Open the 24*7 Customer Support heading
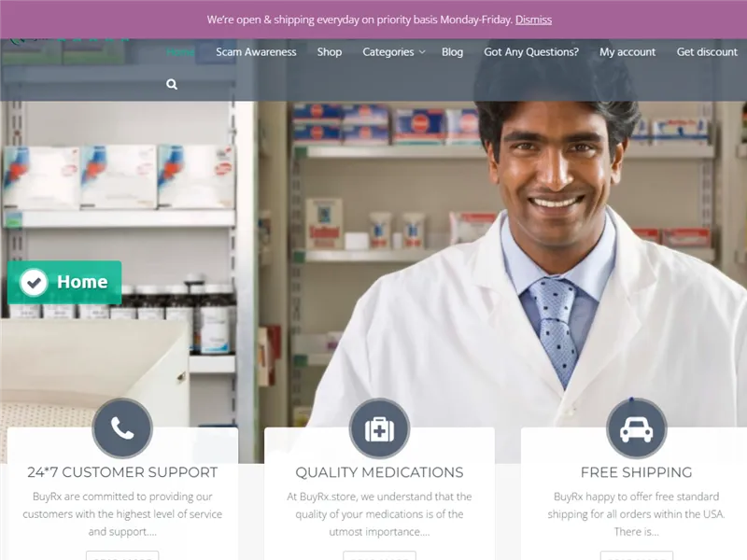This screenshot has width=747, height=560. [x=122, y=472]
